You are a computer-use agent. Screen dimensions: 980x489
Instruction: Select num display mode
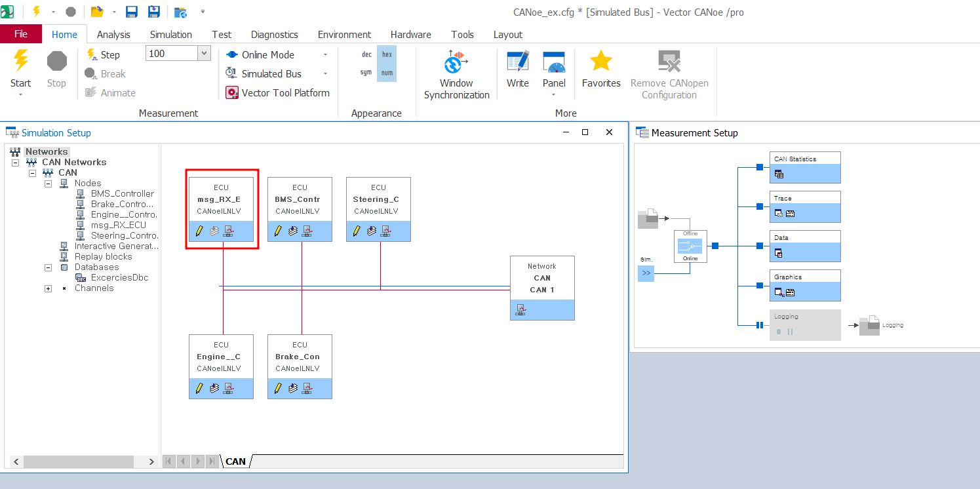pyautogui.click(x=387, y=73)
